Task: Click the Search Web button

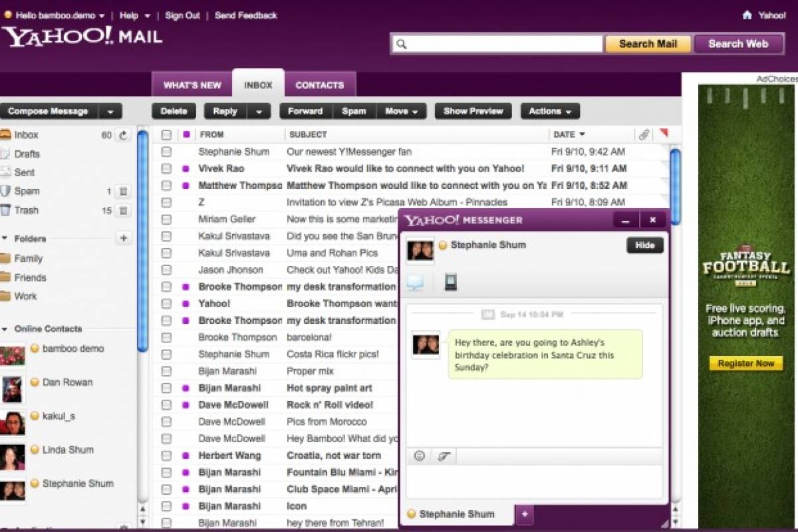Action: (738, 44)
